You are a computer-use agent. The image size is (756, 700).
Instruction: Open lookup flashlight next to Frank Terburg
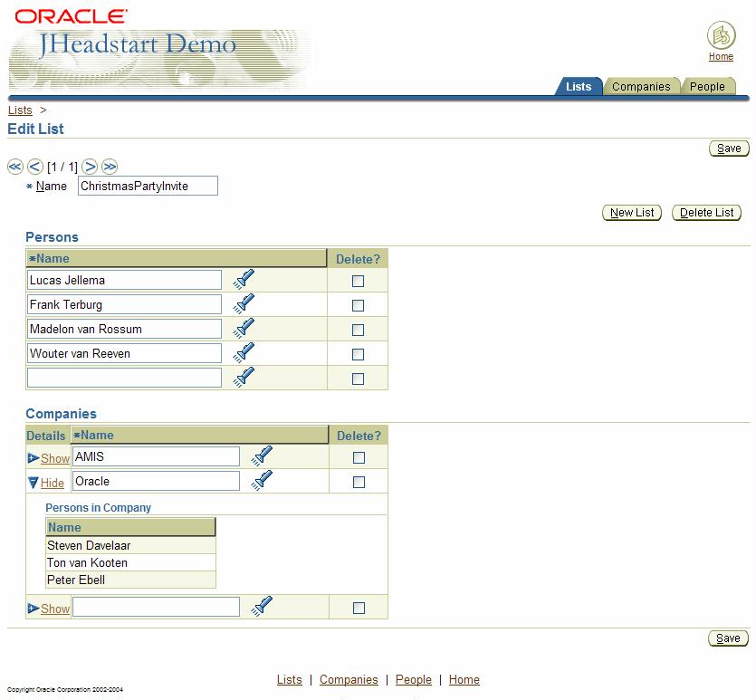point(244,304)
